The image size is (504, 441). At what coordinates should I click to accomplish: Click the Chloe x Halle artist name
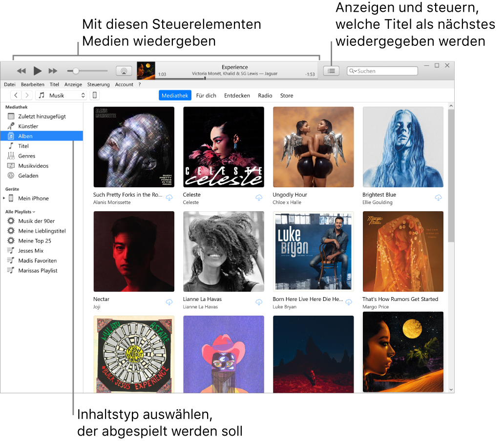point(287,202)
